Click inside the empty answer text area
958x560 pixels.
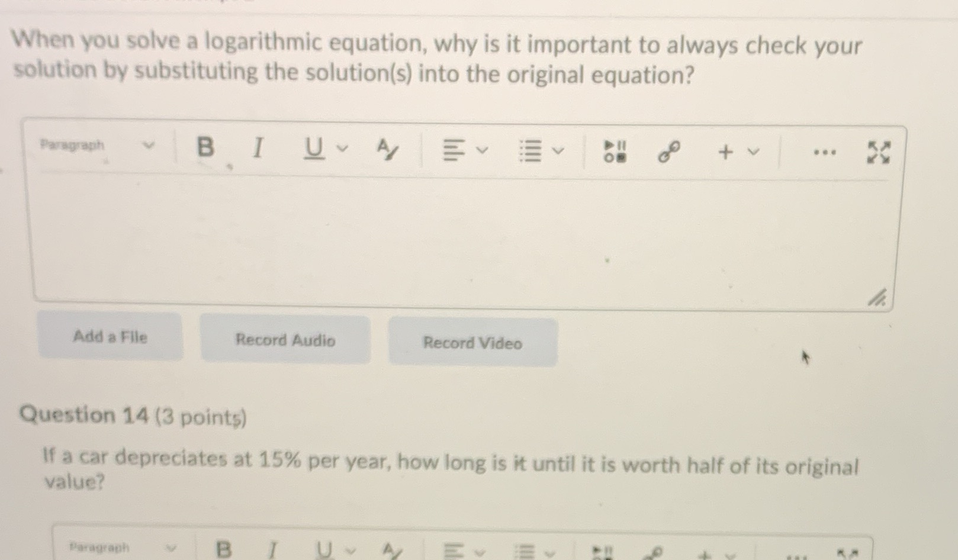[x=462, y=237]
